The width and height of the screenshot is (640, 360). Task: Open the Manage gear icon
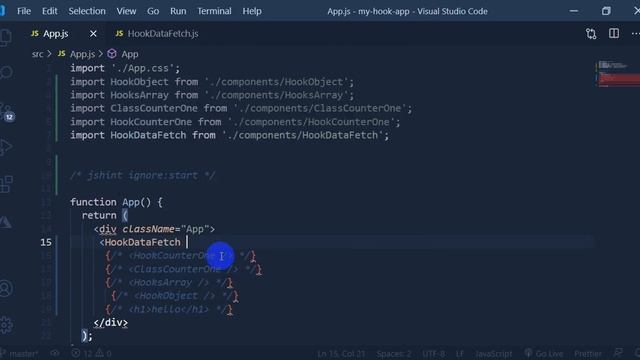6,324
